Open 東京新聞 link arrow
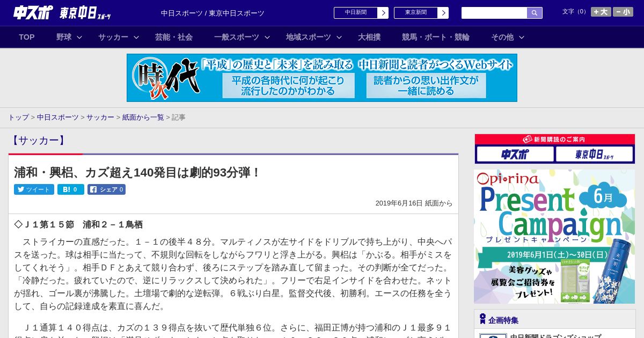 [443, 13]
